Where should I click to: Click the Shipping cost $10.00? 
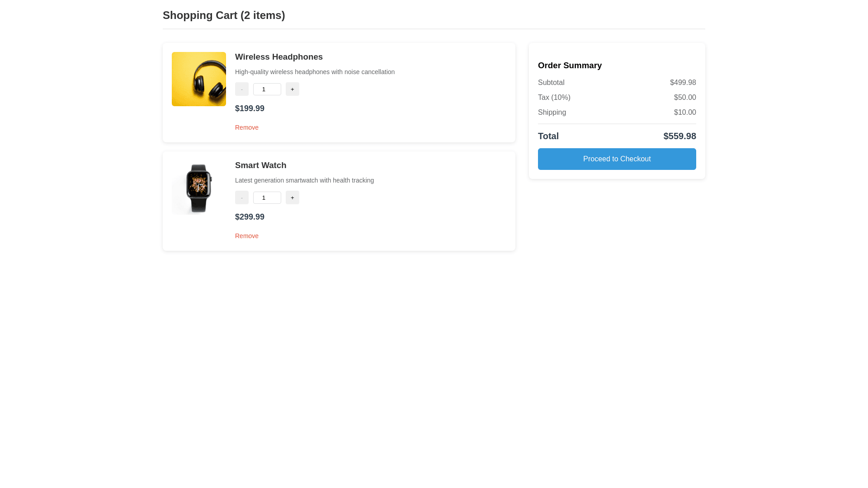684,113
